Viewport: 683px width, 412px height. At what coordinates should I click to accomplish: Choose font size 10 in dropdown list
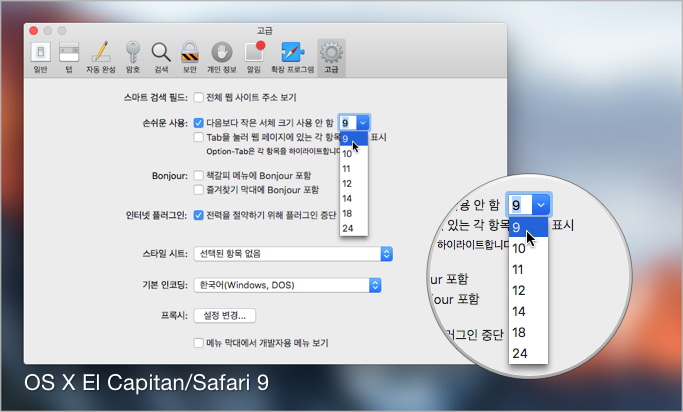[354, 154]
